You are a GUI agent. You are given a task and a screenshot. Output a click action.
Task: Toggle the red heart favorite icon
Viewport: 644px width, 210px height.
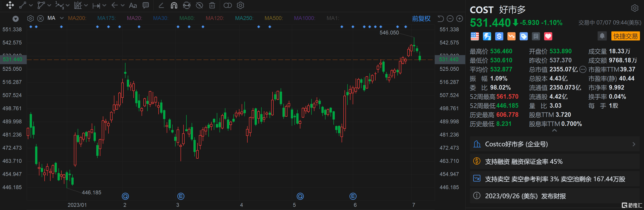pos(548,36)
